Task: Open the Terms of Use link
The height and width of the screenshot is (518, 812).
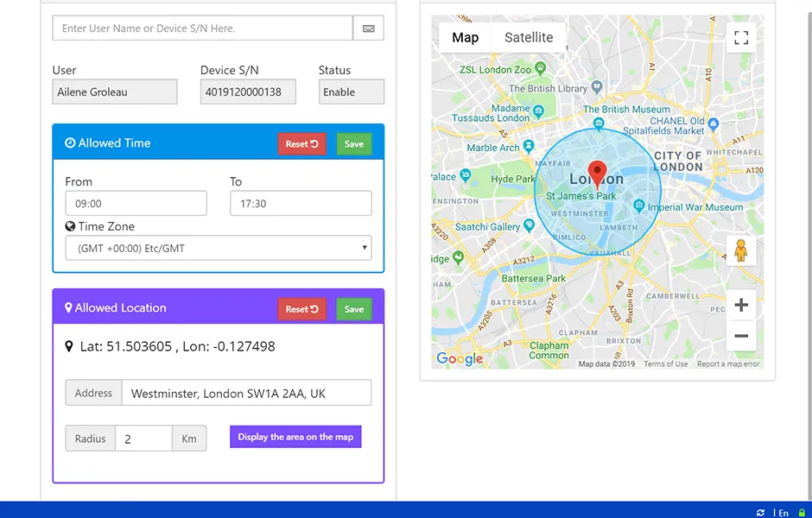Action: (x=665, y=364)
